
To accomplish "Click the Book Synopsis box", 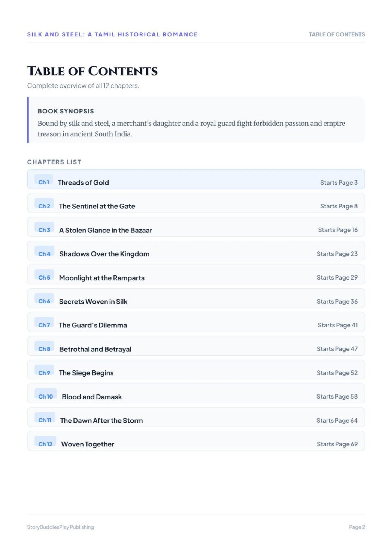I will 196,120.
